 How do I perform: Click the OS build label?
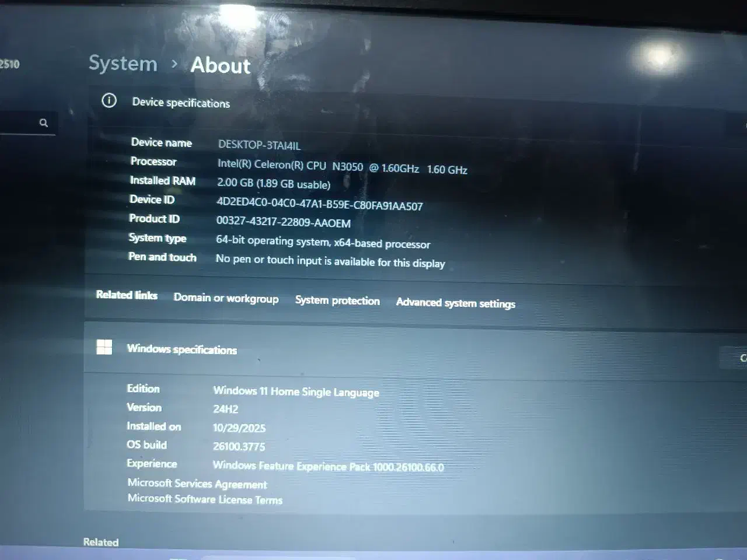[x=147, y=444]
